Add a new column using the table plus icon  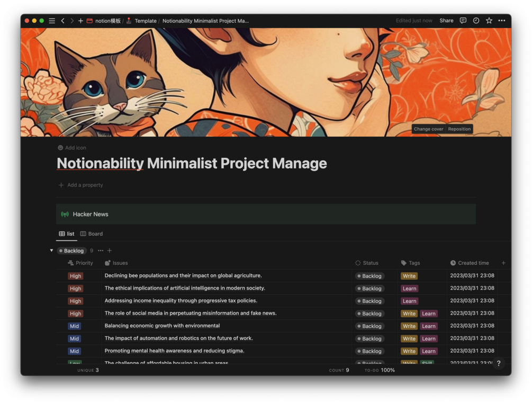point(503,263)
